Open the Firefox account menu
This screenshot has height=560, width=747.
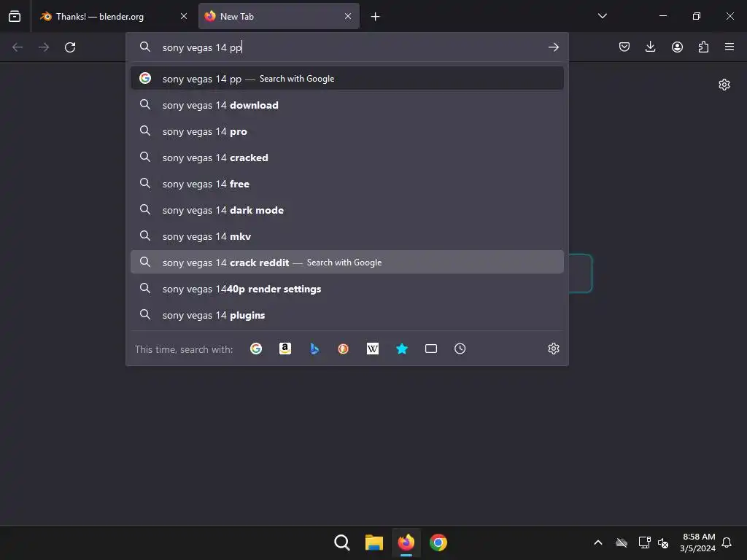tap(677, 47)
